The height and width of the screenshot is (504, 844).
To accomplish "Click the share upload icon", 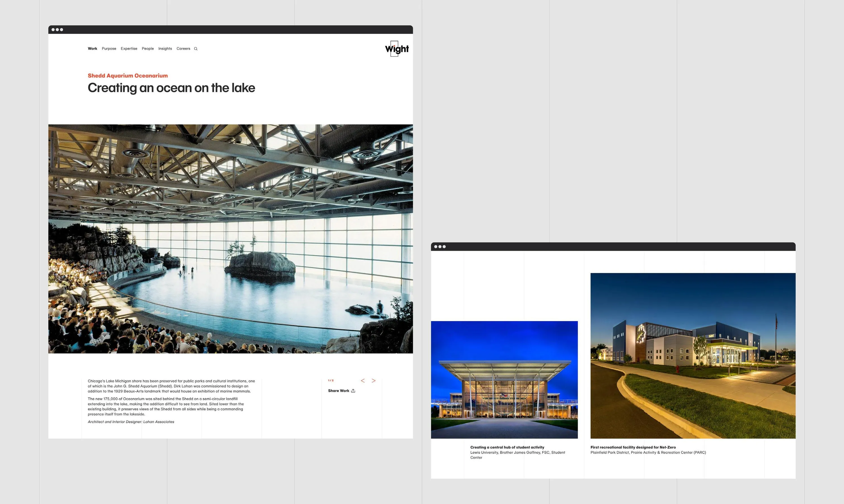I will tap(353, 390).
